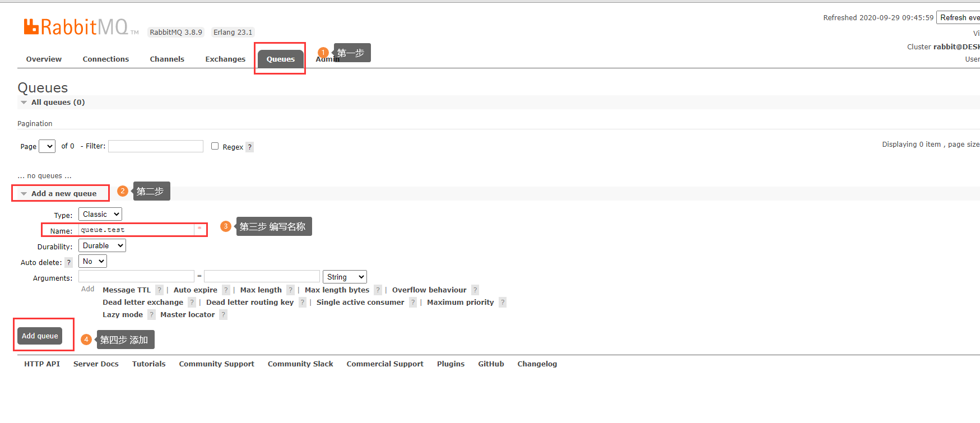Go to the Overview tab

pos(44,59)
